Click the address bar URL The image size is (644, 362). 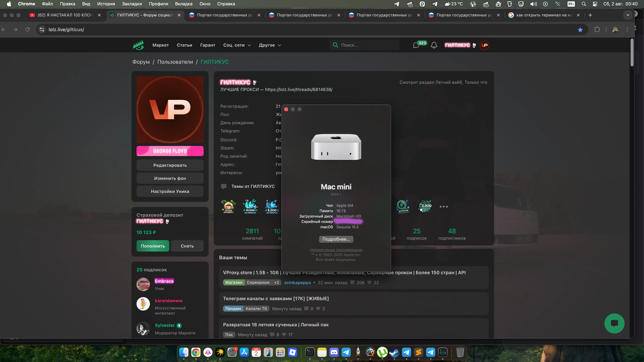pyautogui.click(x=66, y=29)
